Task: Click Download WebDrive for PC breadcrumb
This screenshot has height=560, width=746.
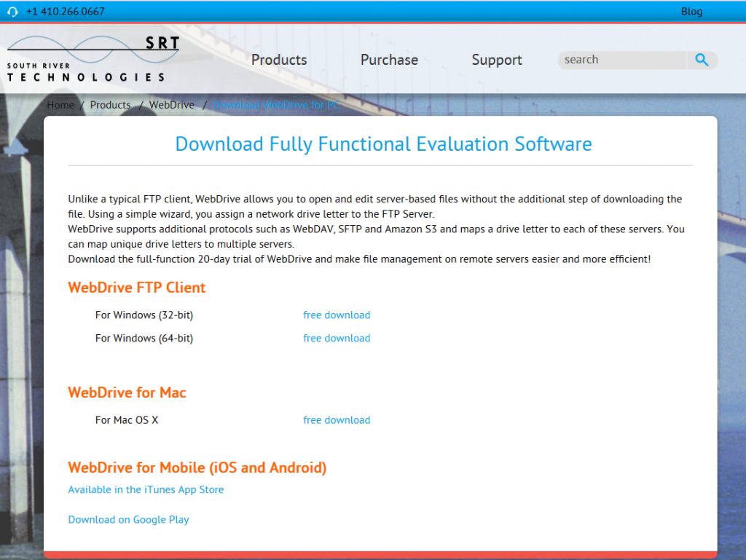Action: pos(276,105)
